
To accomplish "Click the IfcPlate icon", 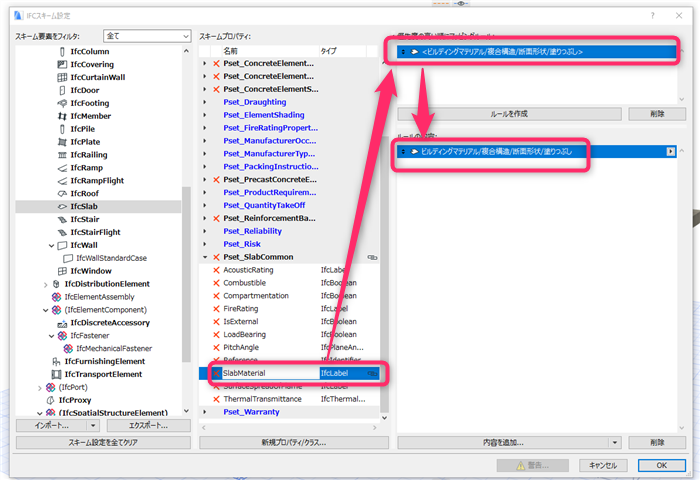I will 62,142.
